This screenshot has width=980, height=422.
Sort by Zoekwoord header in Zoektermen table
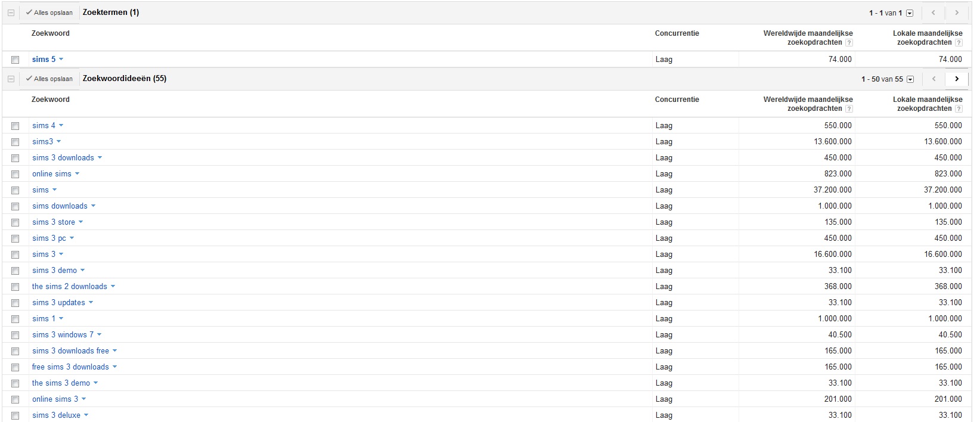51,33
